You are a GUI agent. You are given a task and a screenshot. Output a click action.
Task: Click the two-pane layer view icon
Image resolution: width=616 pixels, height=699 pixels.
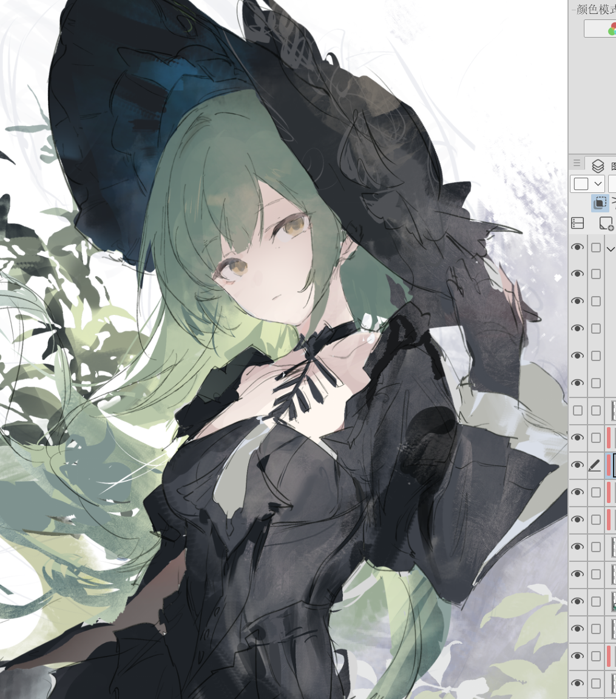pyautogui.click(x=577, y=223)
